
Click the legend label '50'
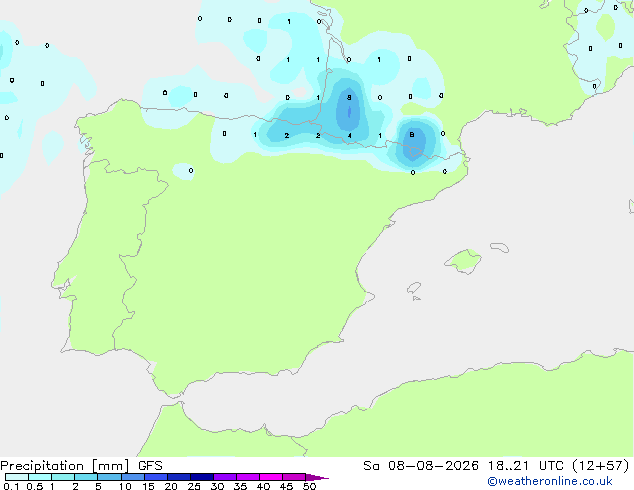(x=309, y=486)
